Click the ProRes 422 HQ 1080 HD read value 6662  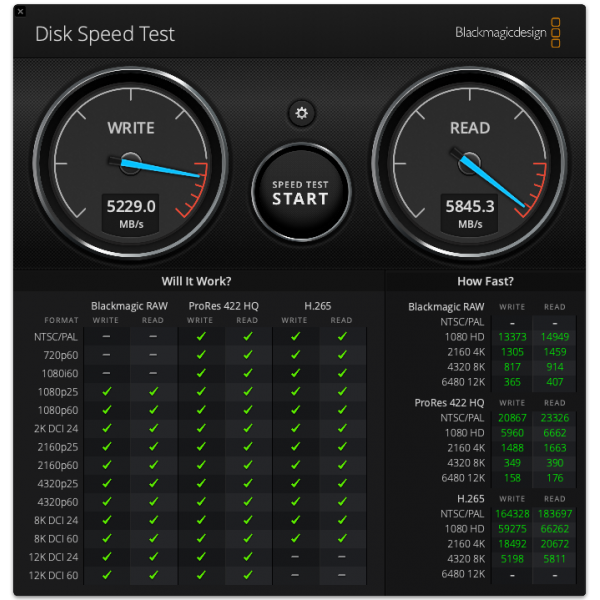click(554, 434)
